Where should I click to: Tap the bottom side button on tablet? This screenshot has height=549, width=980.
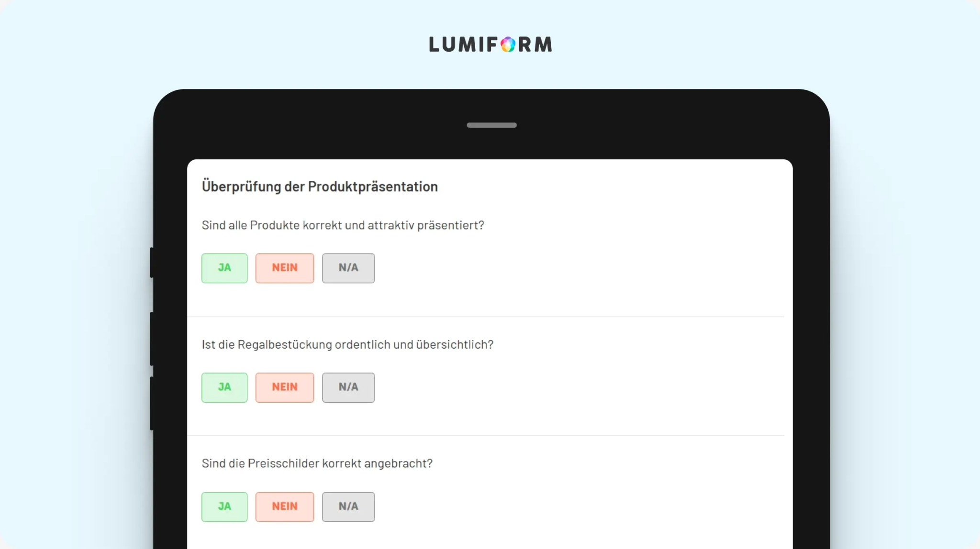click(152, 403)
